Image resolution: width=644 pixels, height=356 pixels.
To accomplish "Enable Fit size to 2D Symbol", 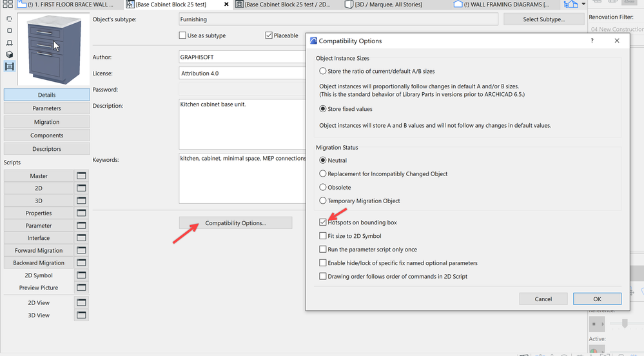I will (323, 236).
